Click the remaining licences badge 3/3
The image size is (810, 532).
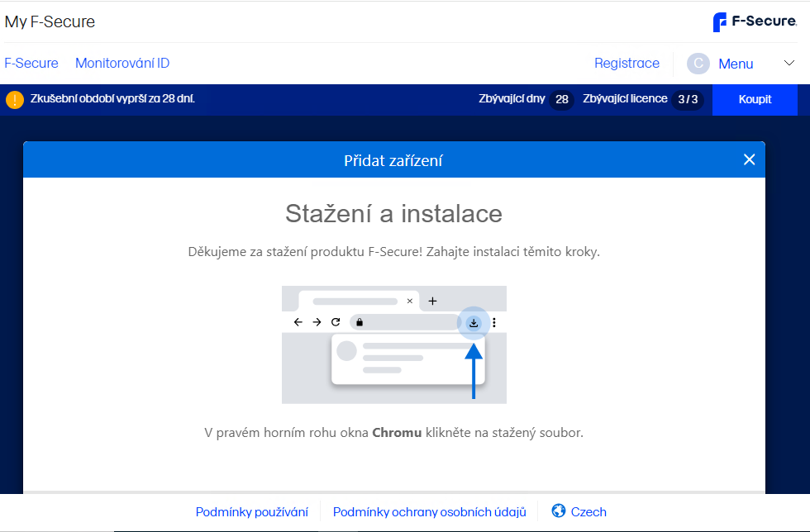pyautogui.click(x=688, y=99)
